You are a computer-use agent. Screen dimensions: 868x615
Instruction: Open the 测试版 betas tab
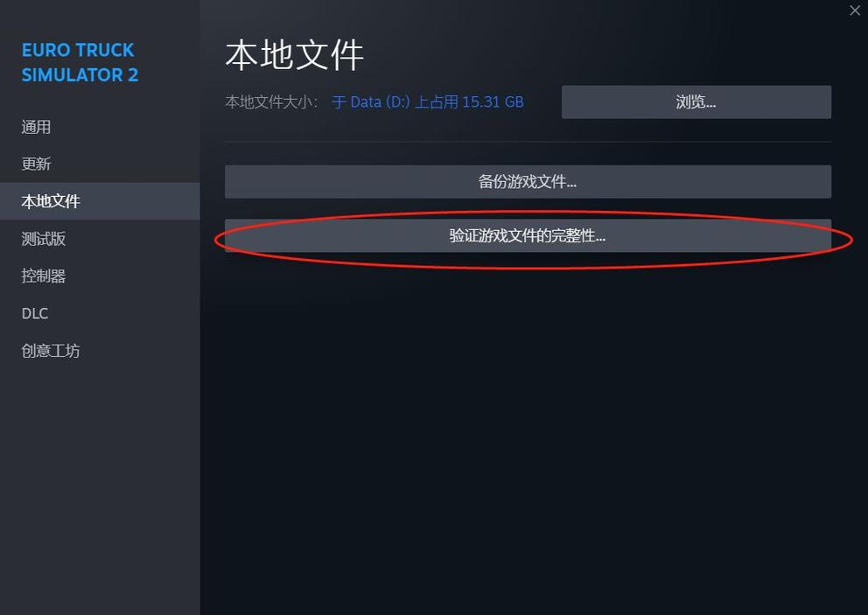(43, 239)
